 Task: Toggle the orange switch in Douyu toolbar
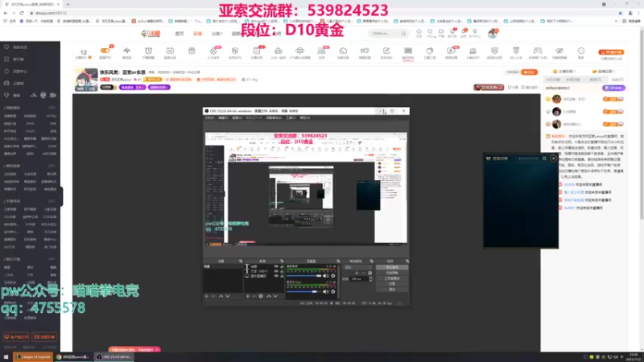click(105, 51)
